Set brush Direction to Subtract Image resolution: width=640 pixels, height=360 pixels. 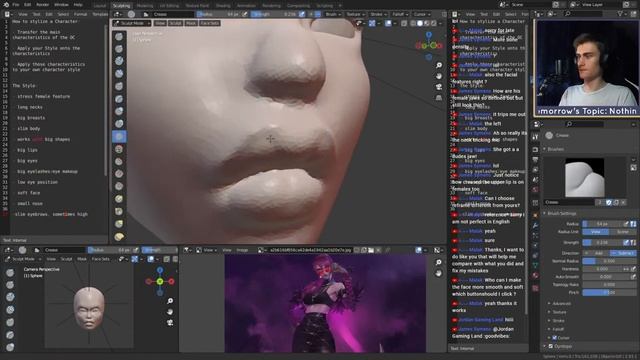click(623, 253)
